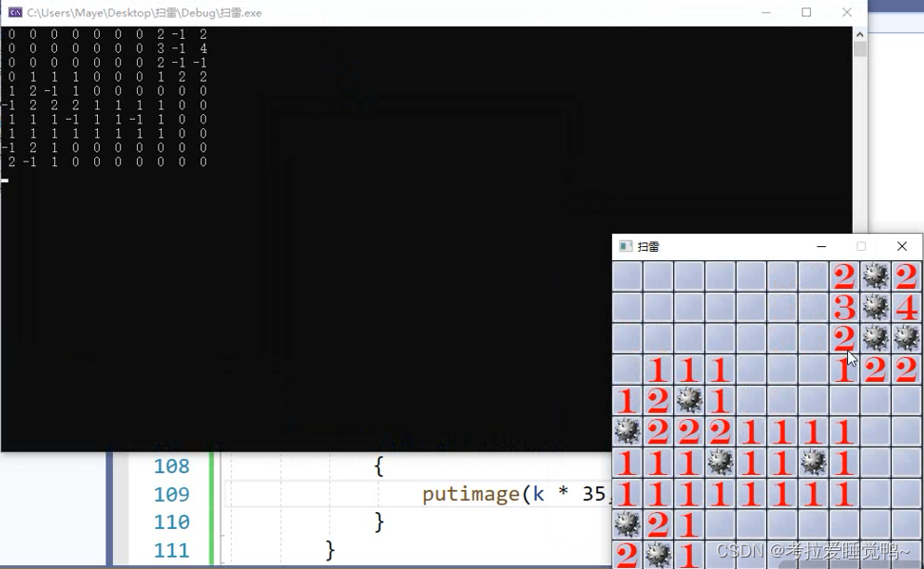
Task: Click the third-row mine beside the 2 tile
Action: point(876,338)
